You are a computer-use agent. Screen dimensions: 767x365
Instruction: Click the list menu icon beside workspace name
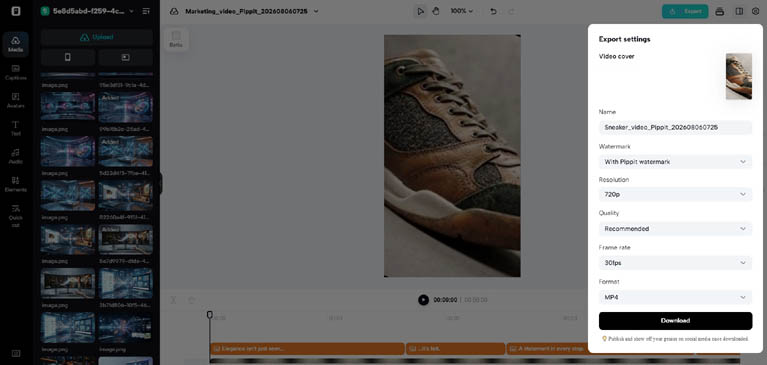coord(146,11)
